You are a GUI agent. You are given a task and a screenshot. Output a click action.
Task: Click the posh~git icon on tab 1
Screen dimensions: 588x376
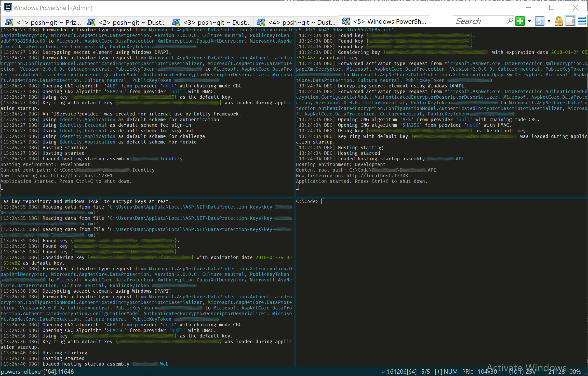9,22
